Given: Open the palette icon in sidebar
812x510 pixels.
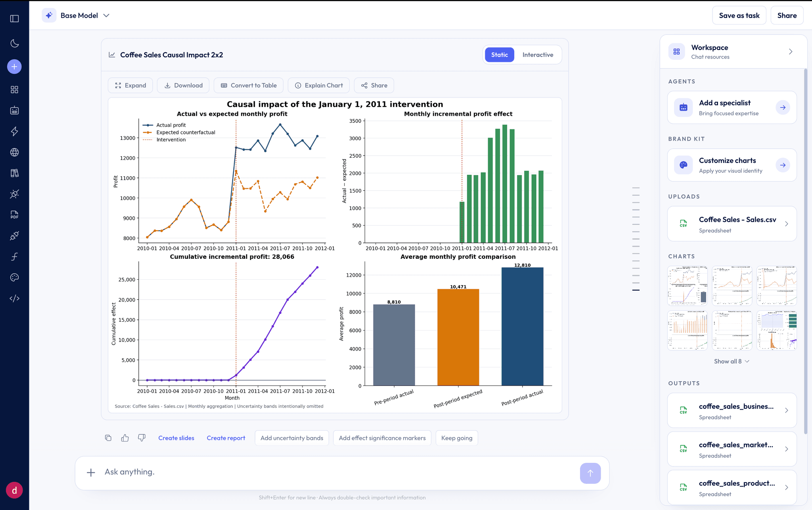Looking at the screenshot, I should tap(15, 277).
